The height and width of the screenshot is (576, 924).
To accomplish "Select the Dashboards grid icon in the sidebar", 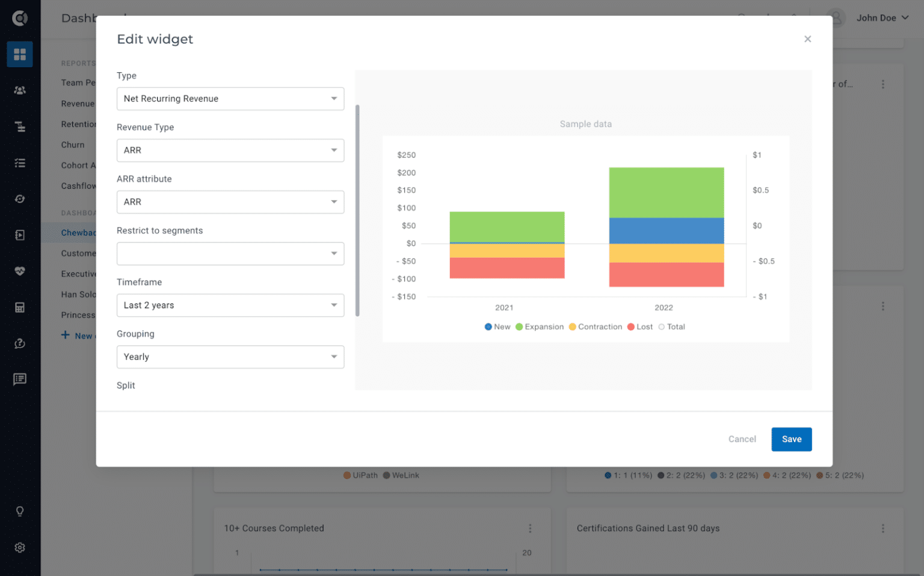I will [20, 54].
